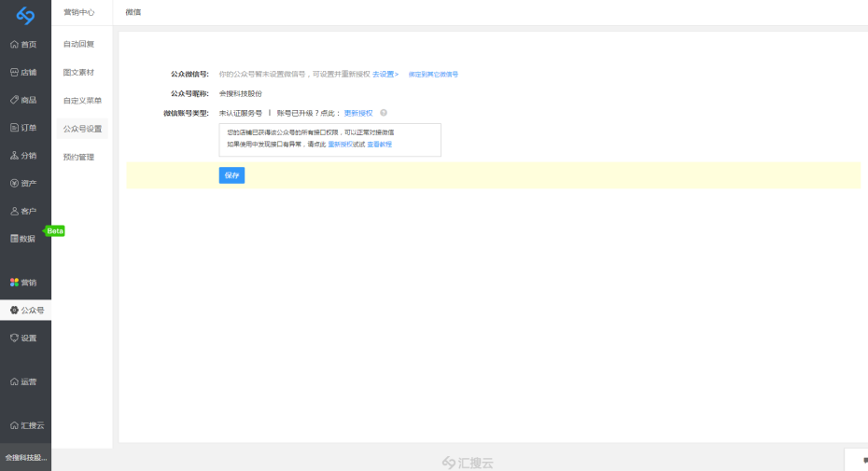Click the chat icon at bottom right
This screenshot has width=868, height=471.
click(x=864, y=460)
